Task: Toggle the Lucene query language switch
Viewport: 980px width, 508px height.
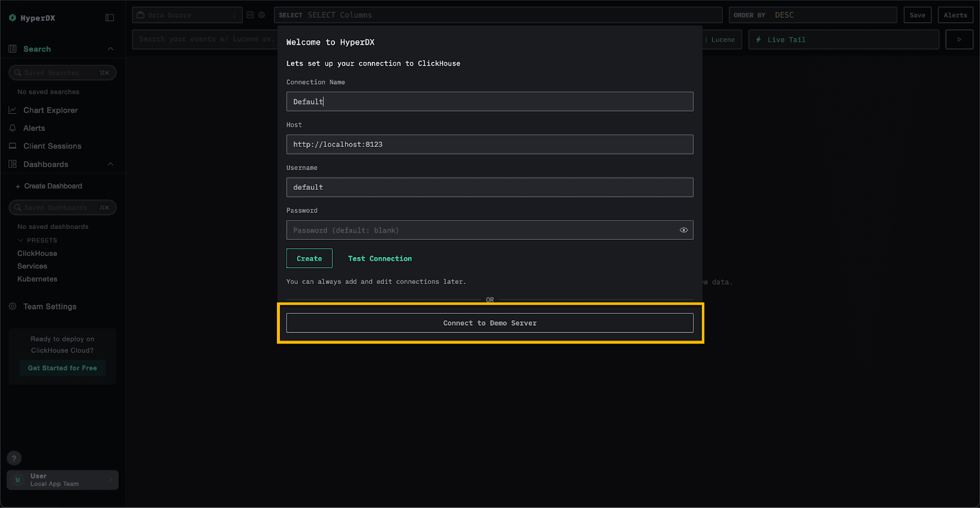Action: click(x=723, y=40)
